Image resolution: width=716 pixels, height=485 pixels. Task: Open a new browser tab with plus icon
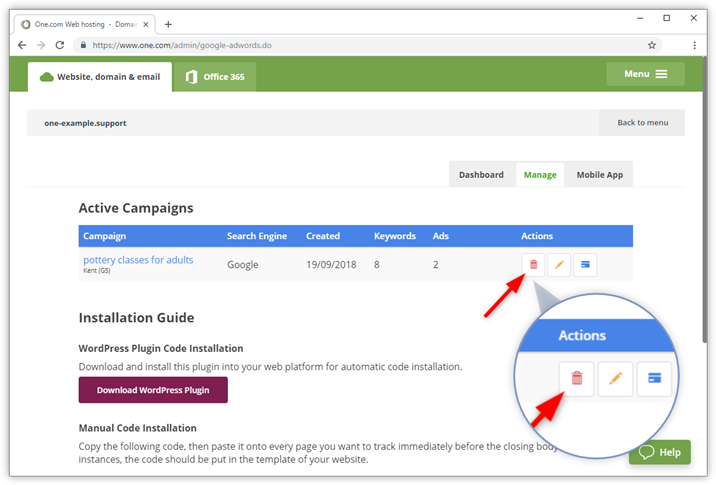168,24
